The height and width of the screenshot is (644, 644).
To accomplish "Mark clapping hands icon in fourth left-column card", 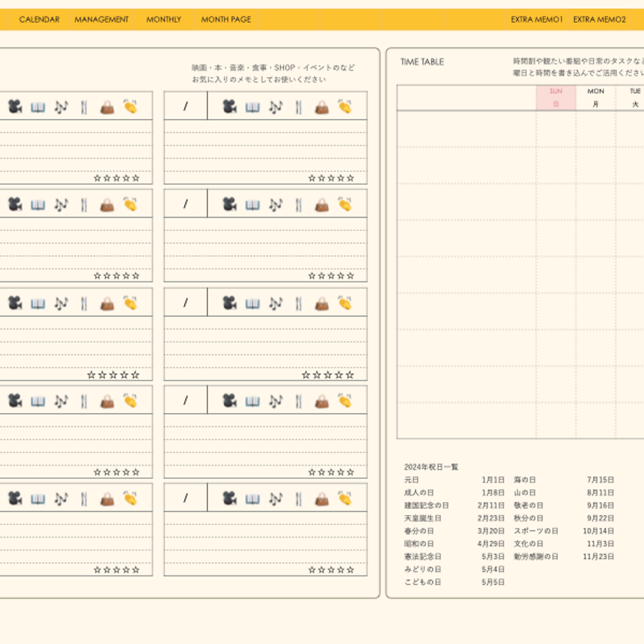I will [x=130, y=400].
